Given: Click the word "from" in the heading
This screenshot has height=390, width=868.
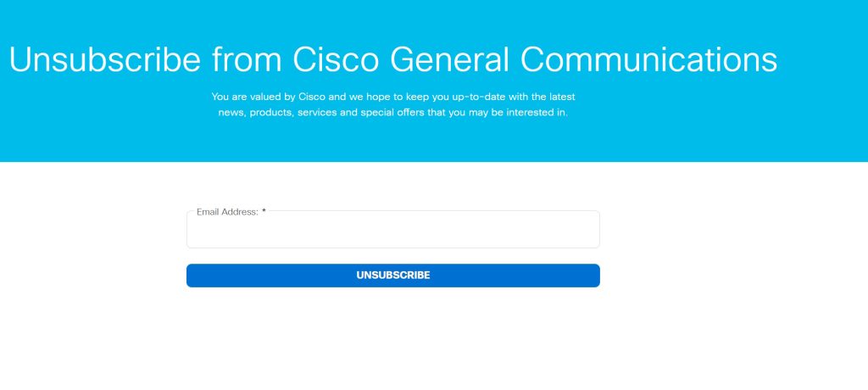Looking at the screenshot, I should [247, 60].
